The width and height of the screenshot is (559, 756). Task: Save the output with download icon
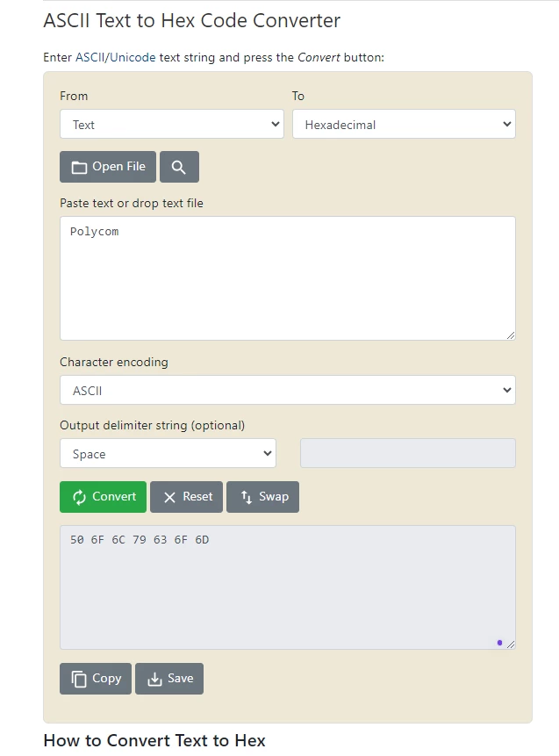(x=169, y=679)
